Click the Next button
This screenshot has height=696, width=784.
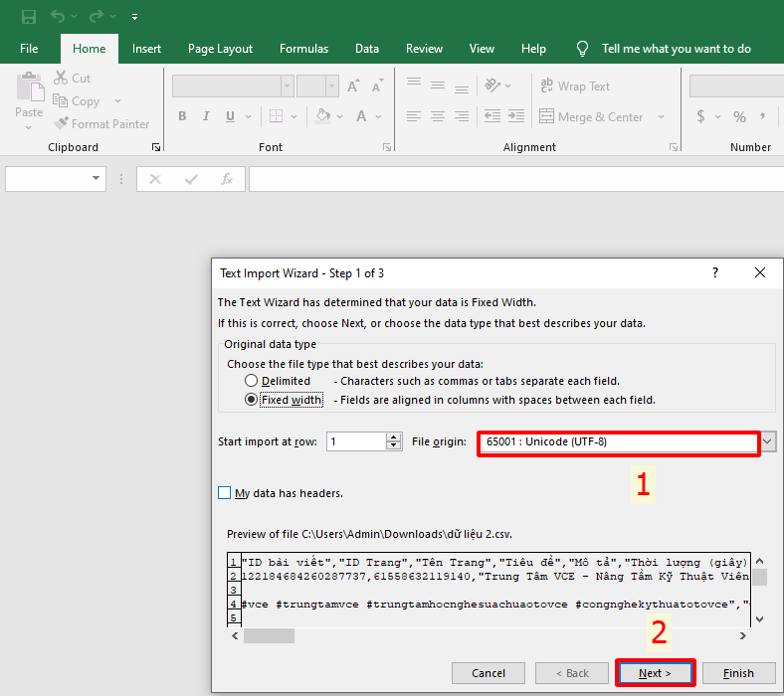coord(655,673)
